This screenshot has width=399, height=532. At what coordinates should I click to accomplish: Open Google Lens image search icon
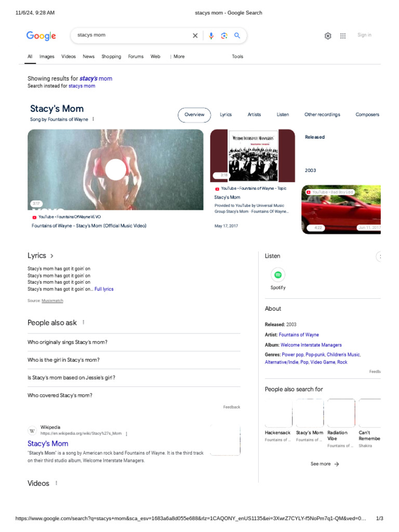pos(224,36)
